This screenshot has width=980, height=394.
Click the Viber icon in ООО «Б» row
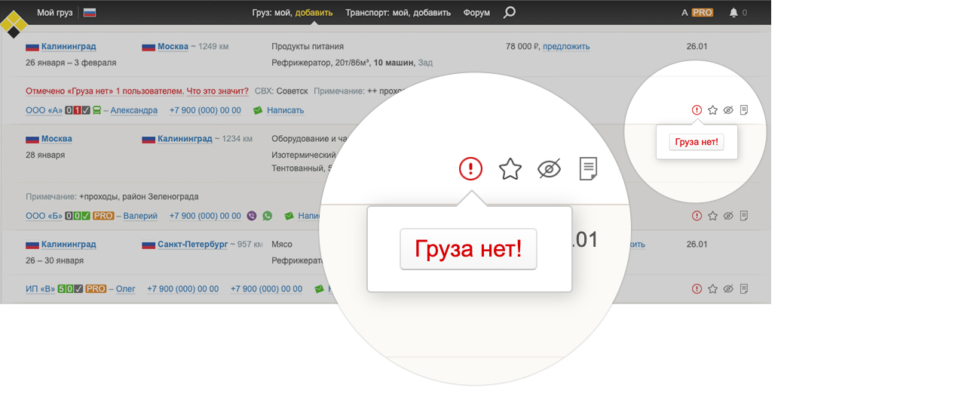point(252,216)
